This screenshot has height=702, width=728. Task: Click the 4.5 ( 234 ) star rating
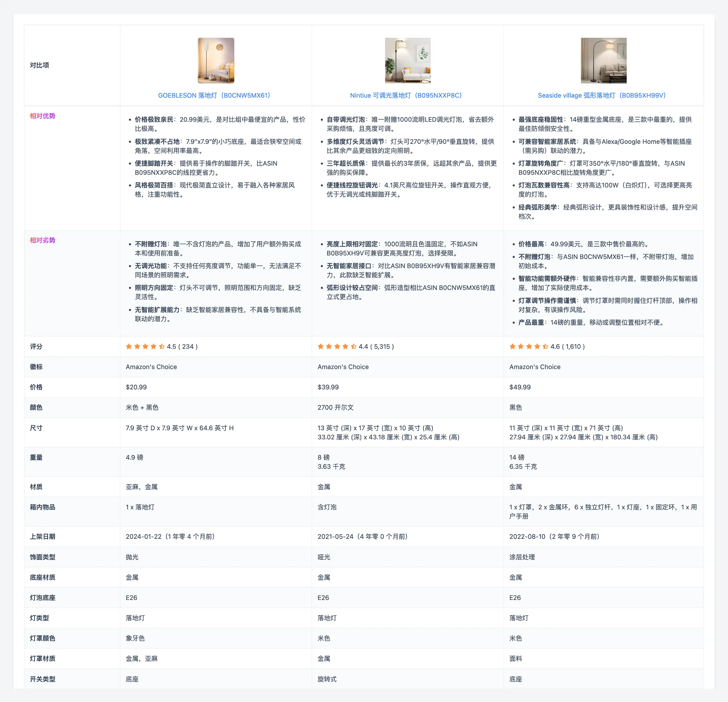click(x=162, y=346)
